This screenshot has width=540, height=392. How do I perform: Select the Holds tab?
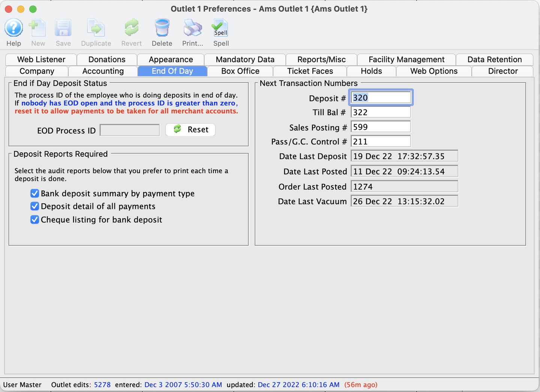[x=371, y=71]
